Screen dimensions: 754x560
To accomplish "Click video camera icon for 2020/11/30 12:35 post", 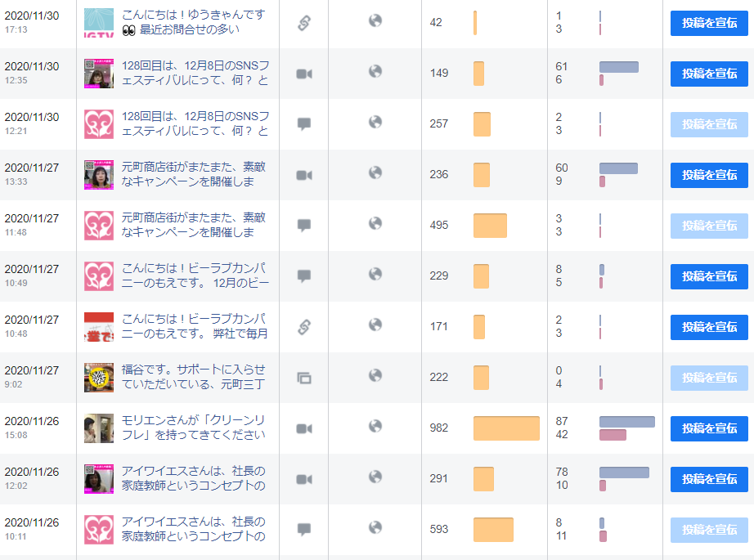I will tap(304, 74).
